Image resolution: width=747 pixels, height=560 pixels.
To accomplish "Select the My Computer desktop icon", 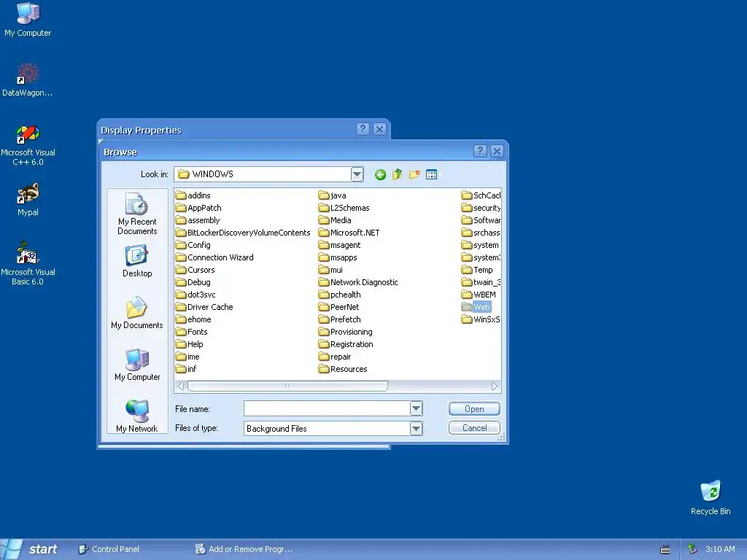I will pyautogui.click(x=28, y=20).
